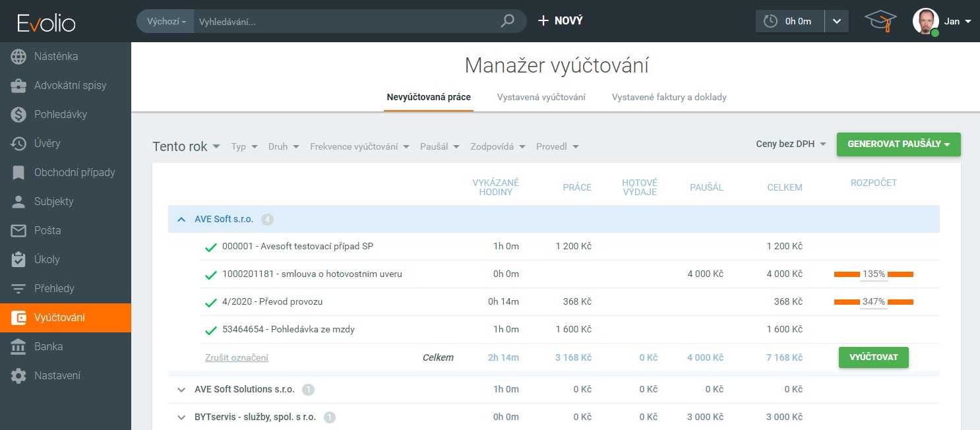
Task: Open the graduation cap tutorial icon
Action: coord(881,21)
